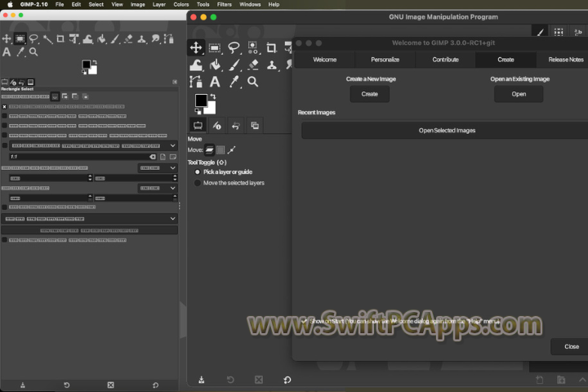
Task: Expand the wide guides dropdown in GIMP 2.10
Action: click(89, 219)
